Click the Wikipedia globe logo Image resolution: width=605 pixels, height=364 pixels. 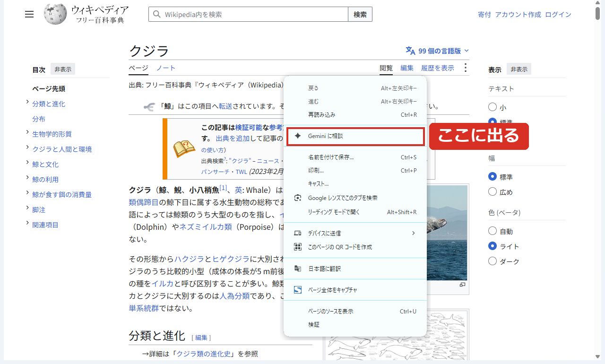coord(55,14)
